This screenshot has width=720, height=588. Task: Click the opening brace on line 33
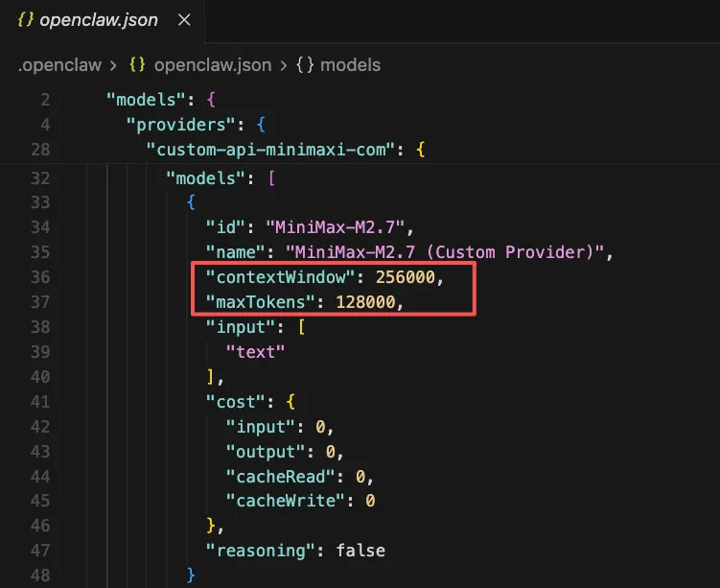[x=191, y=202]
